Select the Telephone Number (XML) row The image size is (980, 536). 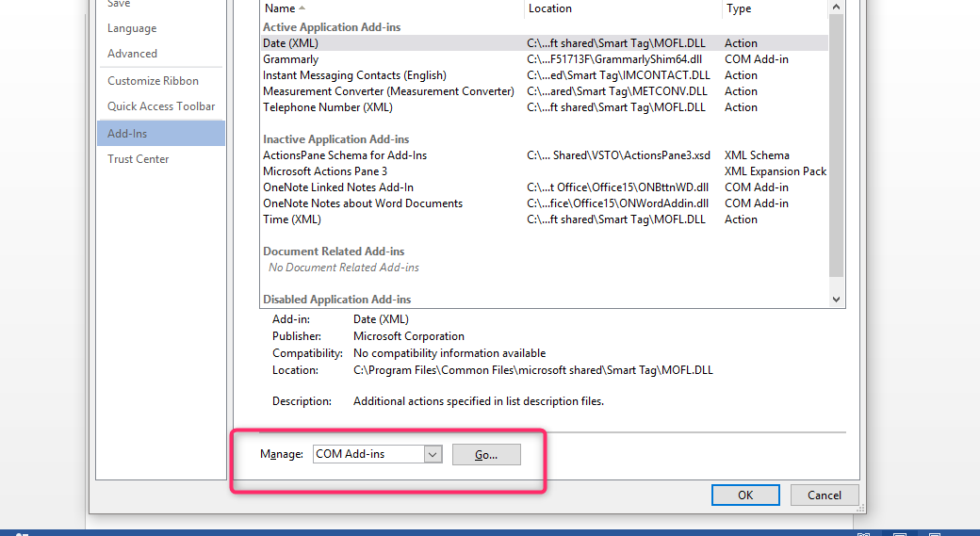click(544, 107)
